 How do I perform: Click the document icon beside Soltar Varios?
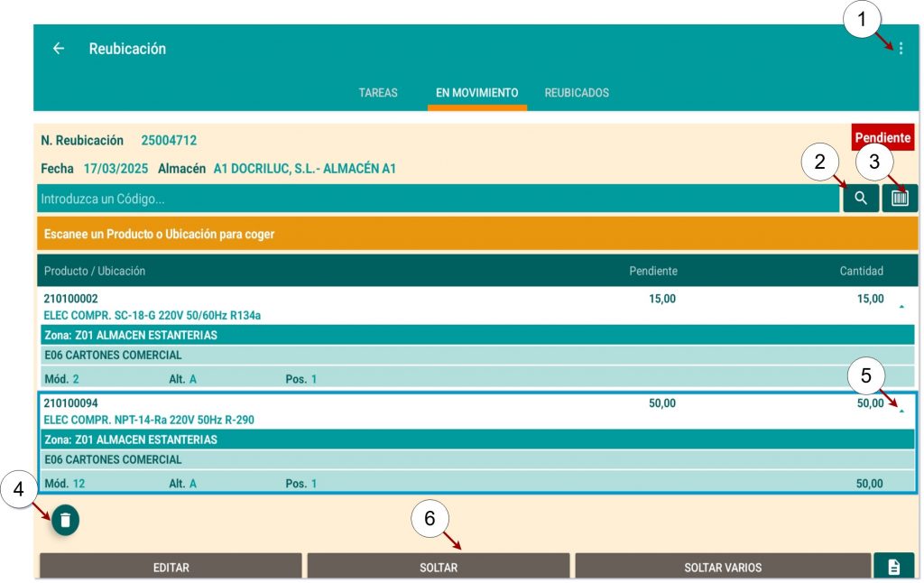point(893,566)
